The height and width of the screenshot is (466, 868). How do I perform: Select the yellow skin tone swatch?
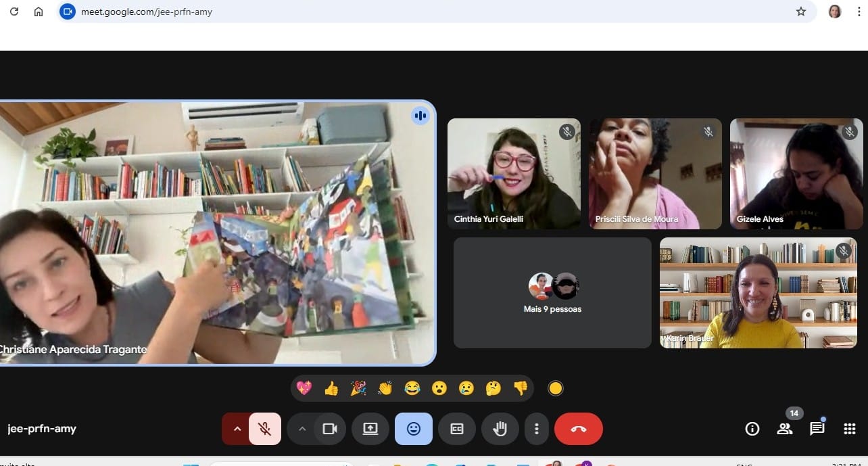click(555, 388)
